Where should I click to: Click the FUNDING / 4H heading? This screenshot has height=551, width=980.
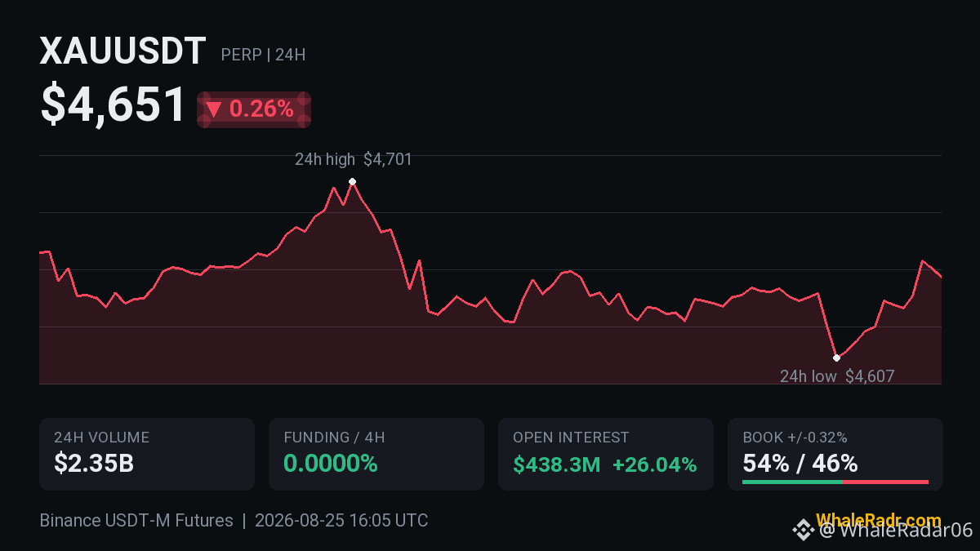[334, 438]
